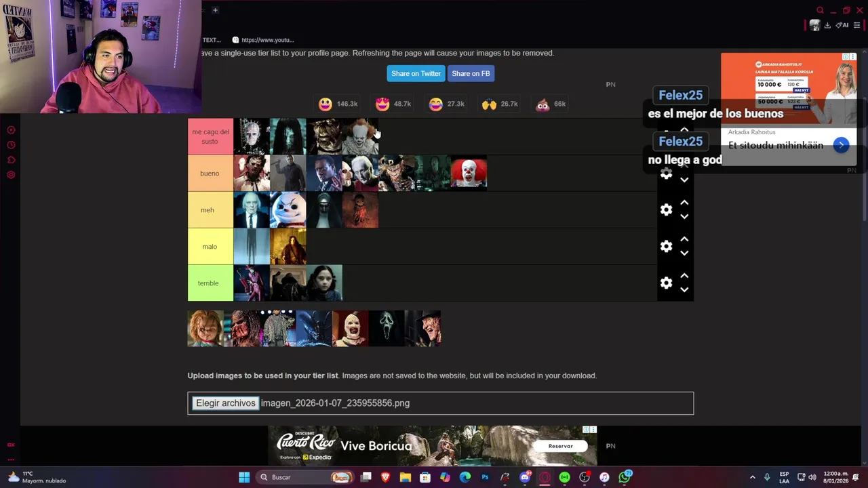Open the browser downloads icon
Viewport: 868px width, 488px height.
click(827, 26)
